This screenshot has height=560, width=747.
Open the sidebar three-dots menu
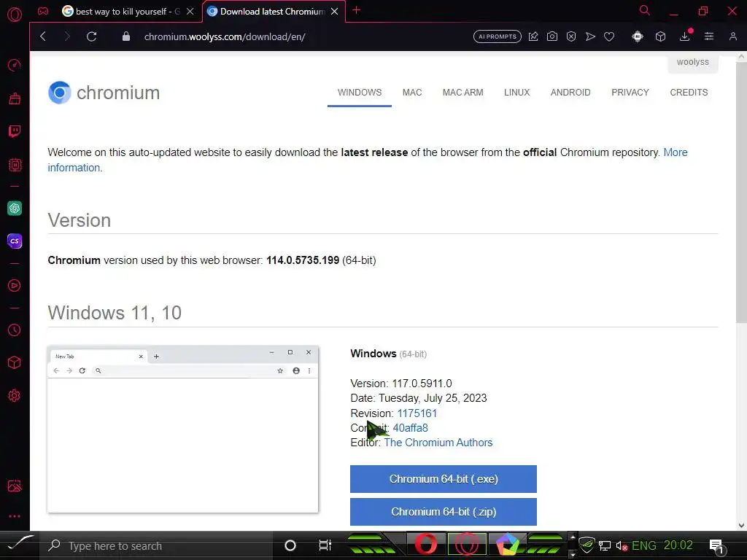pyautogui.click(x=15, y=516)
